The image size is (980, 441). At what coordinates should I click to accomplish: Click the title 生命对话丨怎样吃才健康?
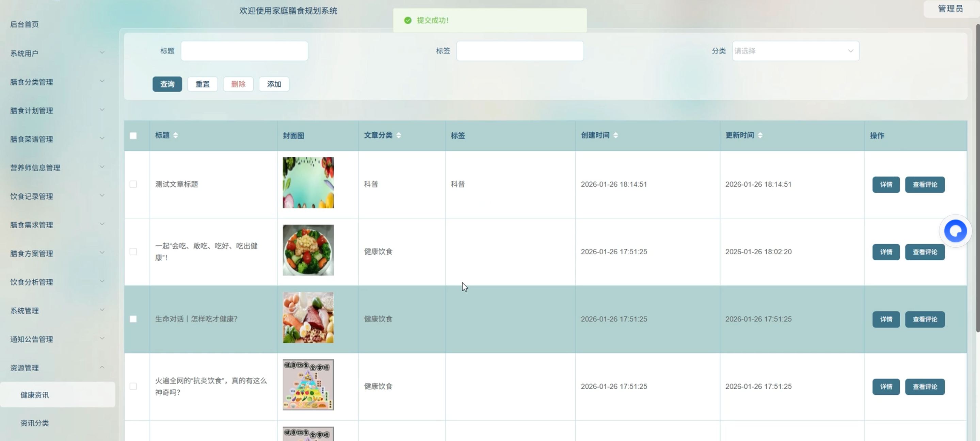pyautogui.click(x=196, y=319)
